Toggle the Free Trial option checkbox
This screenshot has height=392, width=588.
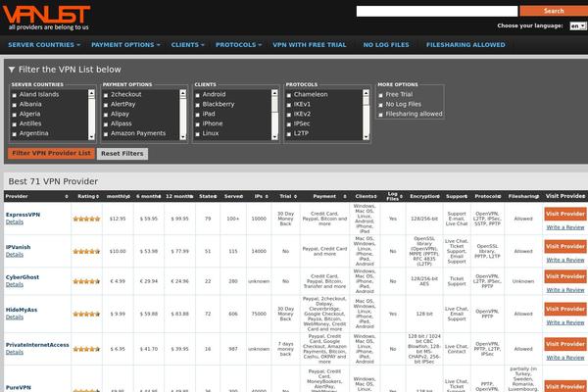380,95
